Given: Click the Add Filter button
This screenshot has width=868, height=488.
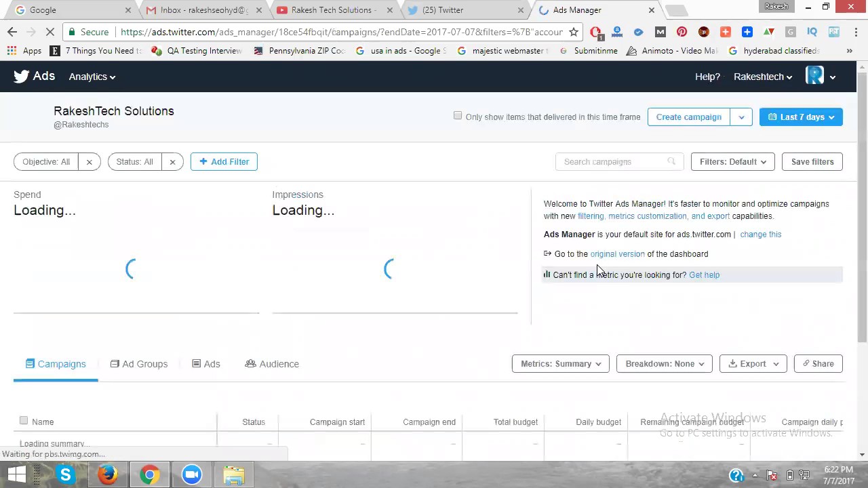Looking at the screenshot, I should click(x=224, y=161).
